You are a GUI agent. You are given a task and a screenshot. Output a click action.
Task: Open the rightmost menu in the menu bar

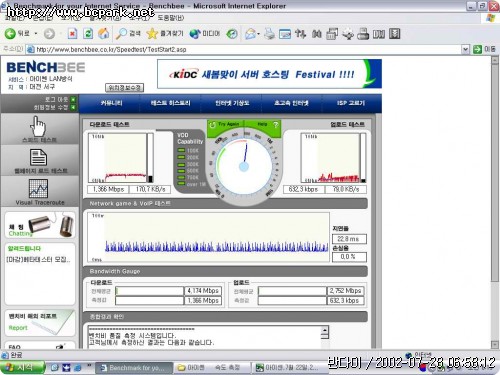pyautogui.click(x=170, y=17)
